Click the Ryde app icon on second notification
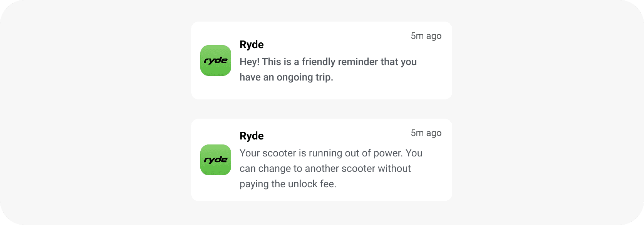The height and width of the screenshot is (225, 644). pos(215,160)
